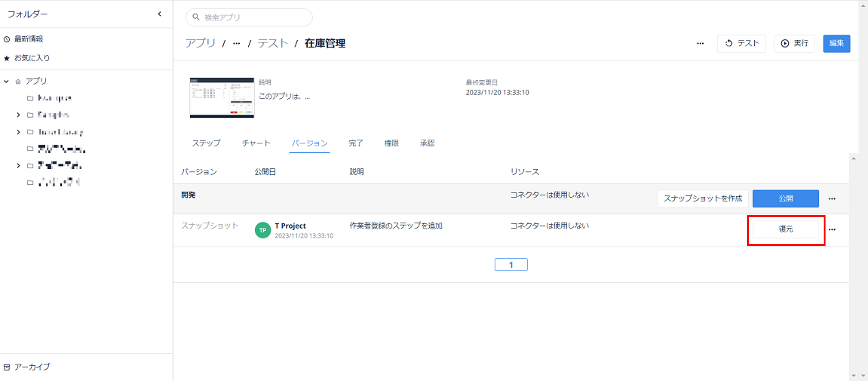This screenshot has width=868, height=381.
Task: Expand the third folder under アプリ
Action: click(x=18, y=132)
